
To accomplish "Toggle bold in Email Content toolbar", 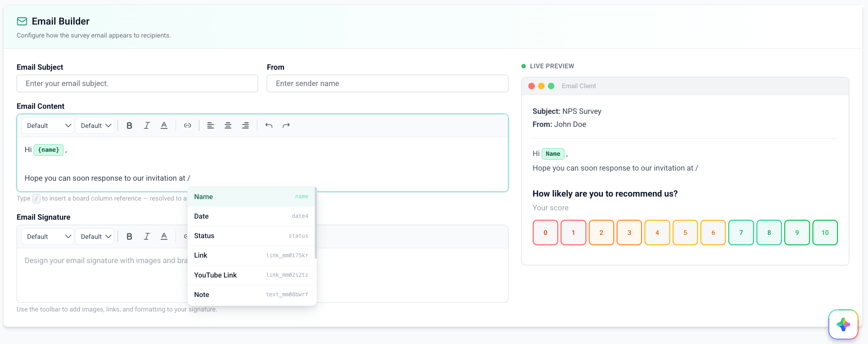I will 129,125.
